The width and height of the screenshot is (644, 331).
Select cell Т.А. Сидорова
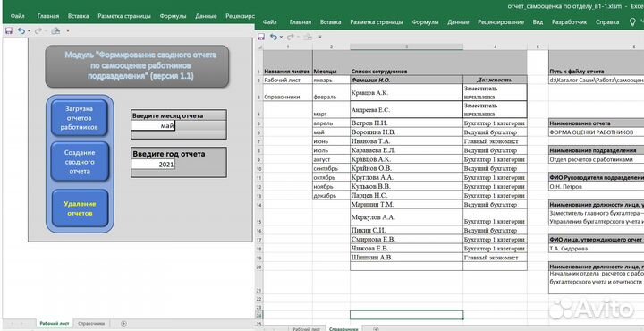tap(597, 249)
